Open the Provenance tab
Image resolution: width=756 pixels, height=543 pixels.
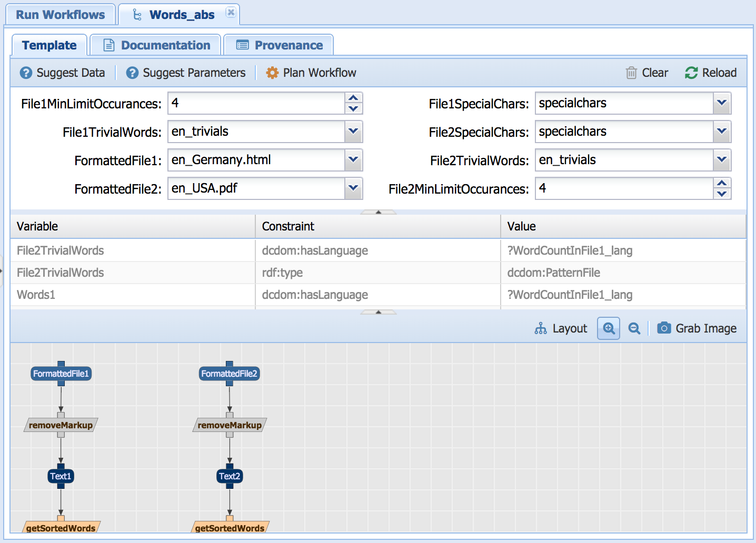click(x=279, y=45)
